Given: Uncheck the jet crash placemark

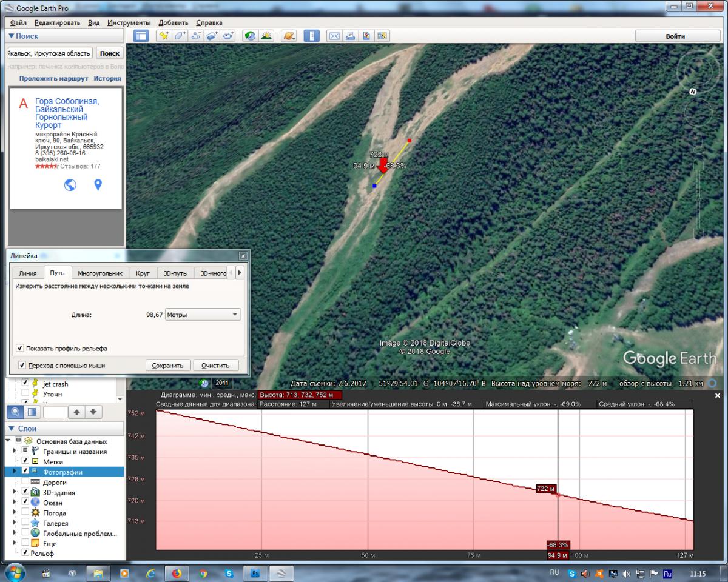Looking at the screenshot, I should pyautogui.click(x=25, y=383).
